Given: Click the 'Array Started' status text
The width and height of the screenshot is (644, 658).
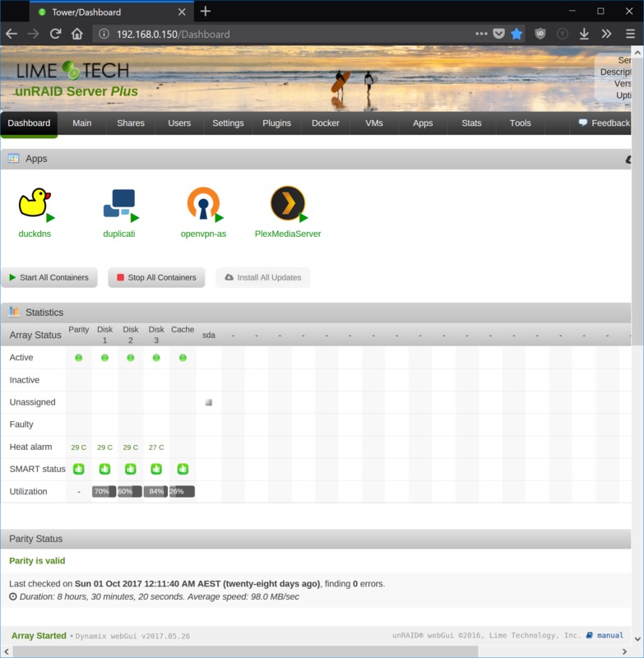Looking at the screenshot, I should pos(39,635).
